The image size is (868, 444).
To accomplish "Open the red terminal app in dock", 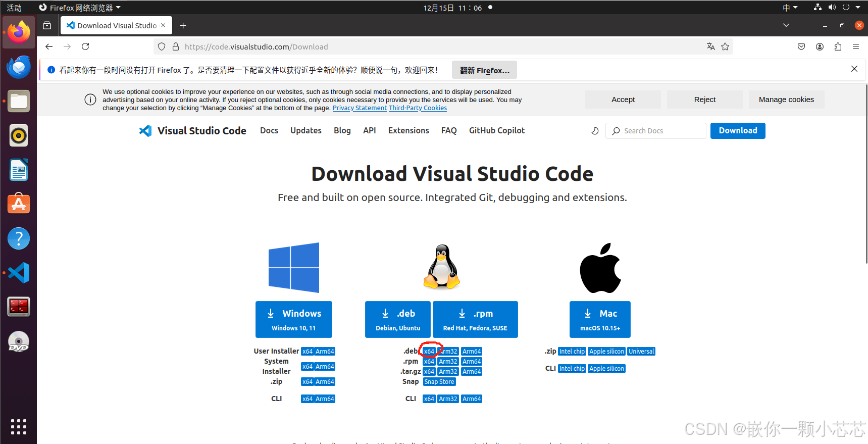I will coord(19,307).
